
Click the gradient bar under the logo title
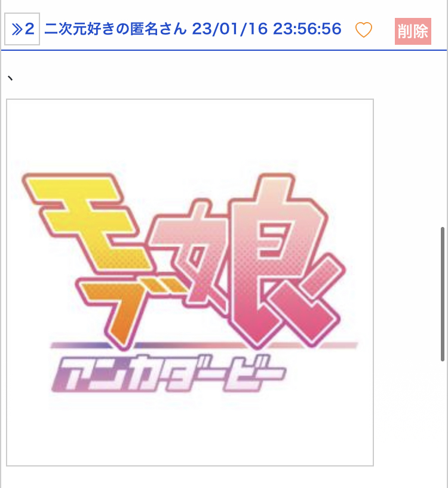pos(204,345)
